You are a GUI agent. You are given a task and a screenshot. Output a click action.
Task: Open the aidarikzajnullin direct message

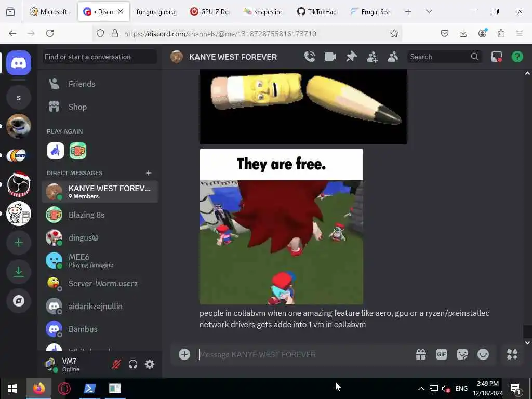100,307
